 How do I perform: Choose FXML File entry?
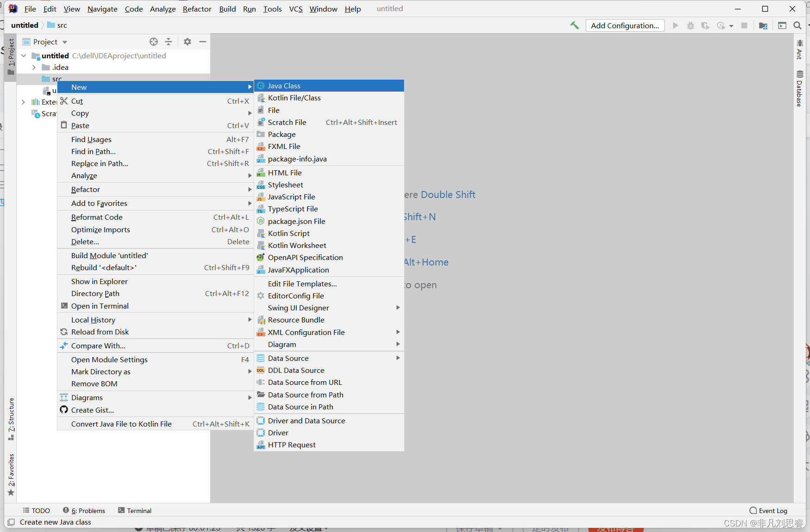[329, 146]
